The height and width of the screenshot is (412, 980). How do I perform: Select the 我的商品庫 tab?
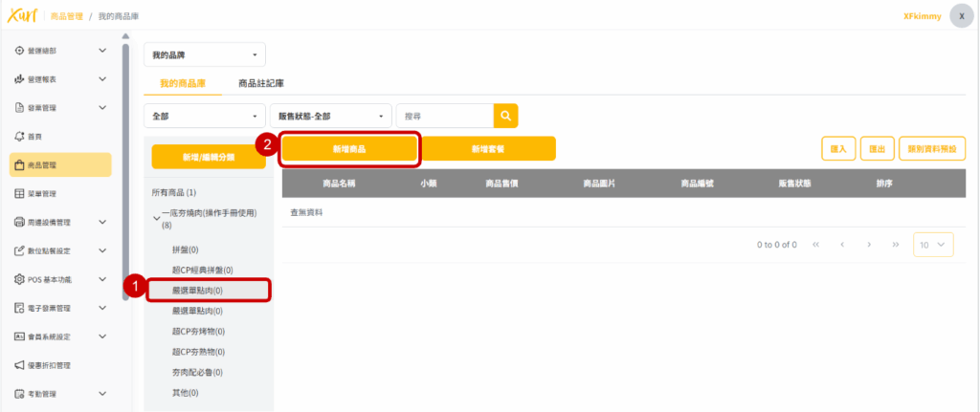182,83
